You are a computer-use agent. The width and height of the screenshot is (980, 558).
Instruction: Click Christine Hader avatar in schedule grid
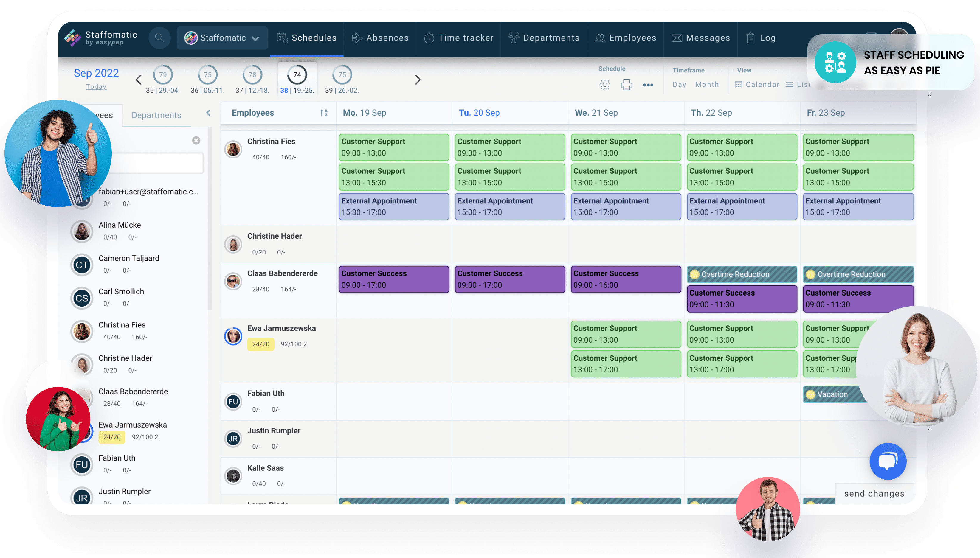point(233,244)
